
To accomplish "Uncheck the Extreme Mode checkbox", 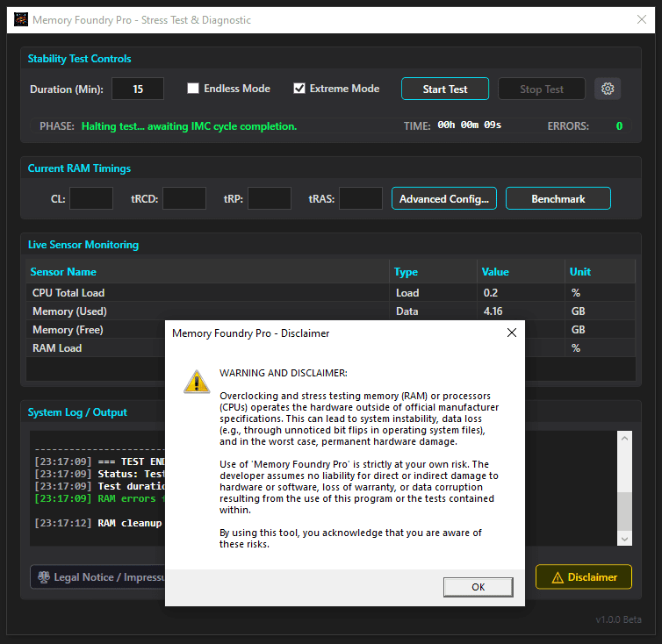I will [x=299, y=89].
